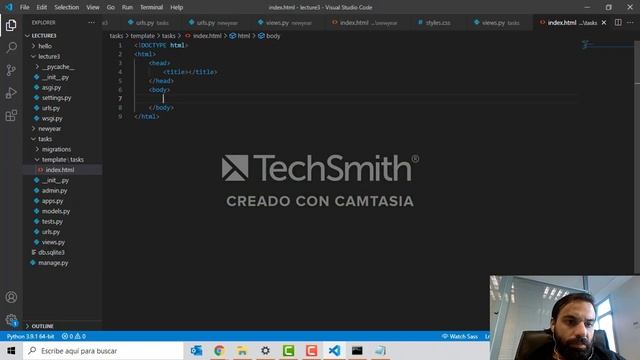The height and width of the screenshot is (360, 640).
Task: Open the terminal window taskbar icon
Action: (x=357, y=351)
